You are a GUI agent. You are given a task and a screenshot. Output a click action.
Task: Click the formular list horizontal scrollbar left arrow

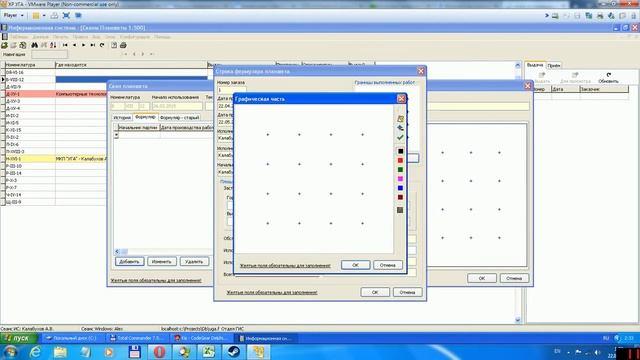pyautogui.click(x=117, y=251)
